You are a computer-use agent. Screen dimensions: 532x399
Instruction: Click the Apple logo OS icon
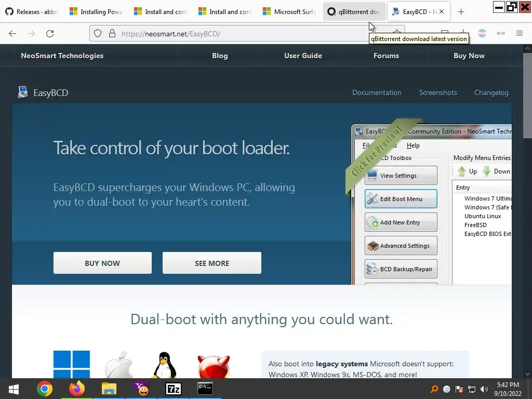(119, 365)
